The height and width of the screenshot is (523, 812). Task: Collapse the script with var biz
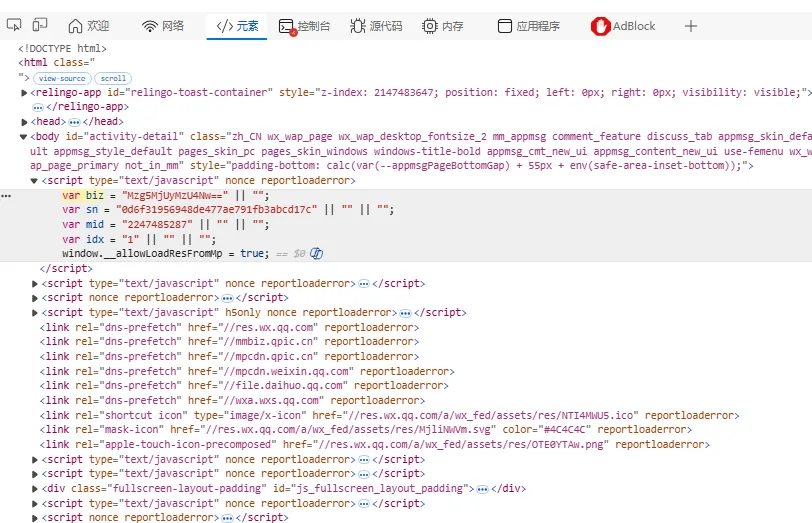[x=34, y=181]
